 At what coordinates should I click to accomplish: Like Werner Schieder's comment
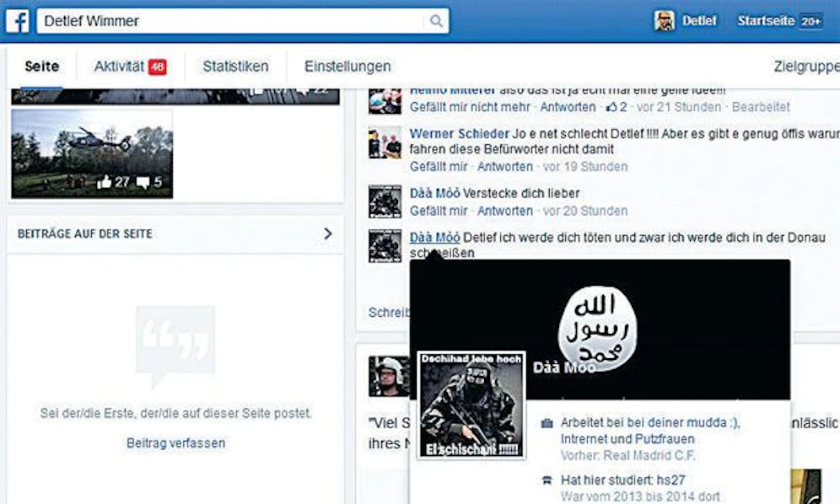439,167
